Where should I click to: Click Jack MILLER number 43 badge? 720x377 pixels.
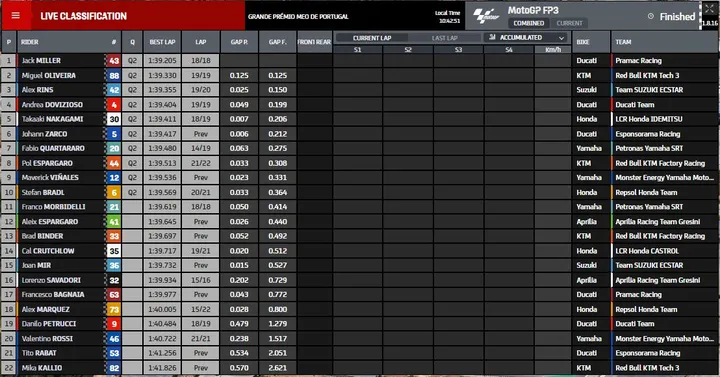click(x=114, y=61)
